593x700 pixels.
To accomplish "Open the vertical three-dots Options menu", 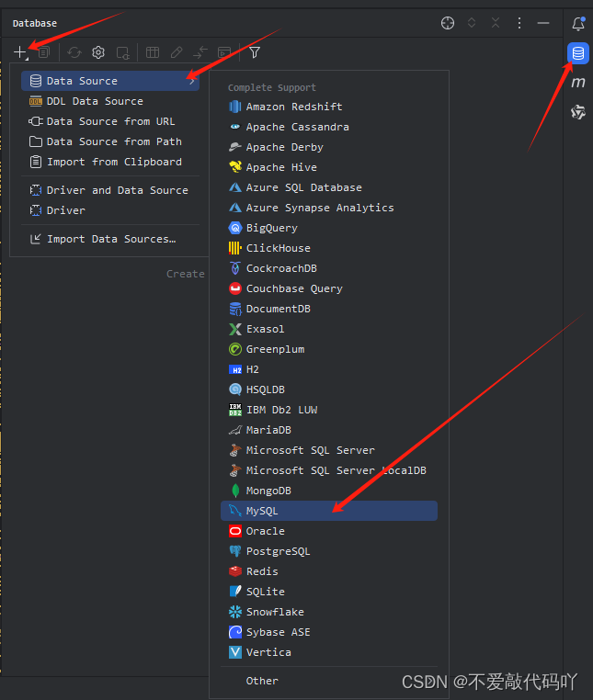I will point(519,23).
